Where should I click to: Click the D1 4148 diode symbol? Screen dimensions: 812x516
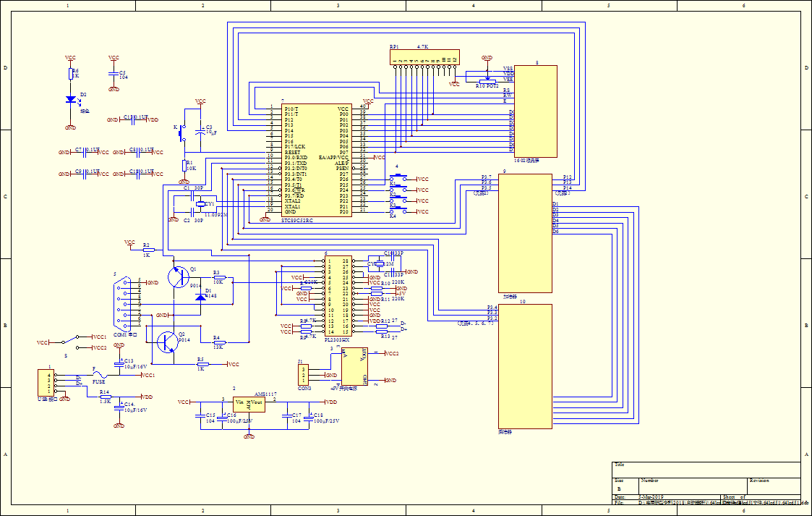click(200, 297)
